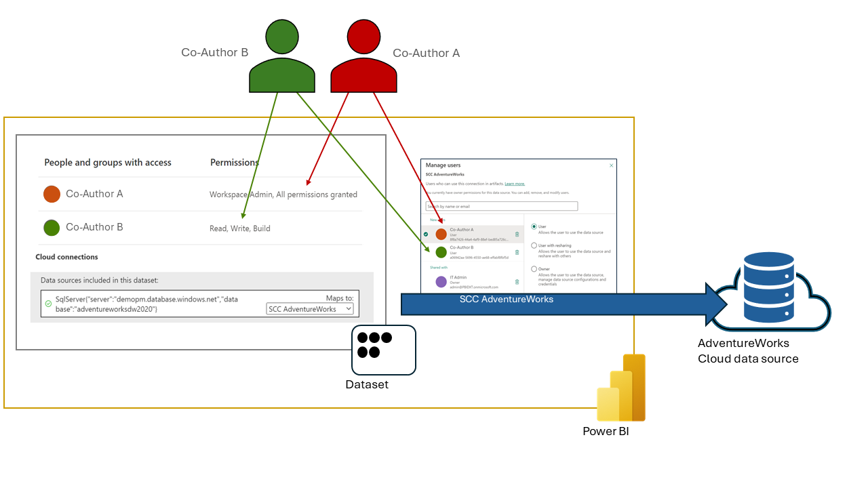This screenshot has width=868, height=488.
Task: Click the delete icon next to Co-Author A
Action: [x=517, y=235]
